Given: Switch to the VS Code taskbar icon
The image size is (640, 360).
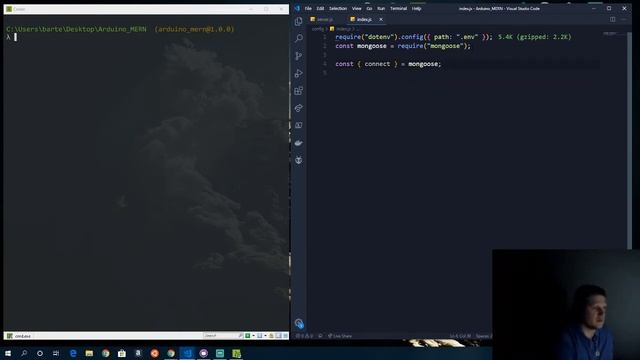Looking at the screenshot, I should click(x=187, y=353).
